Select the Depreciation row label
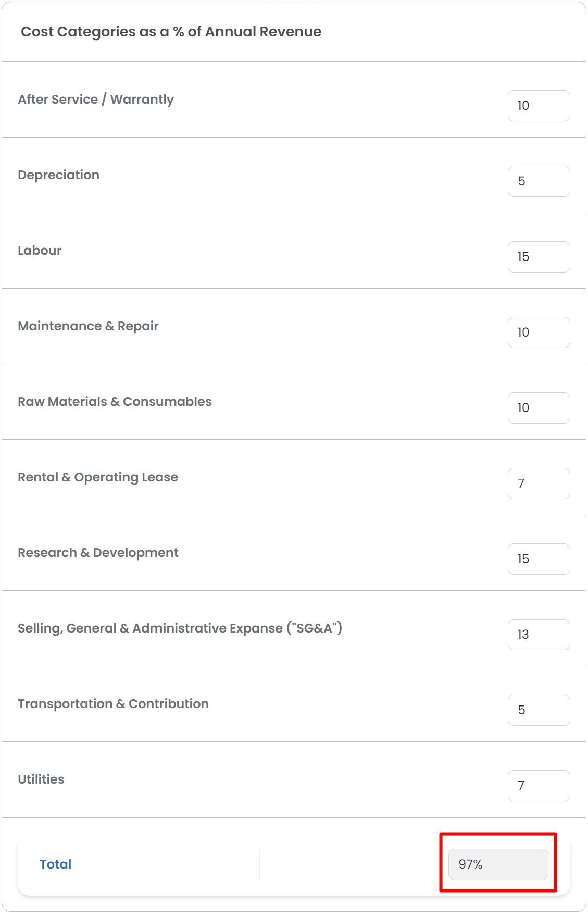 tap(58, 175)
